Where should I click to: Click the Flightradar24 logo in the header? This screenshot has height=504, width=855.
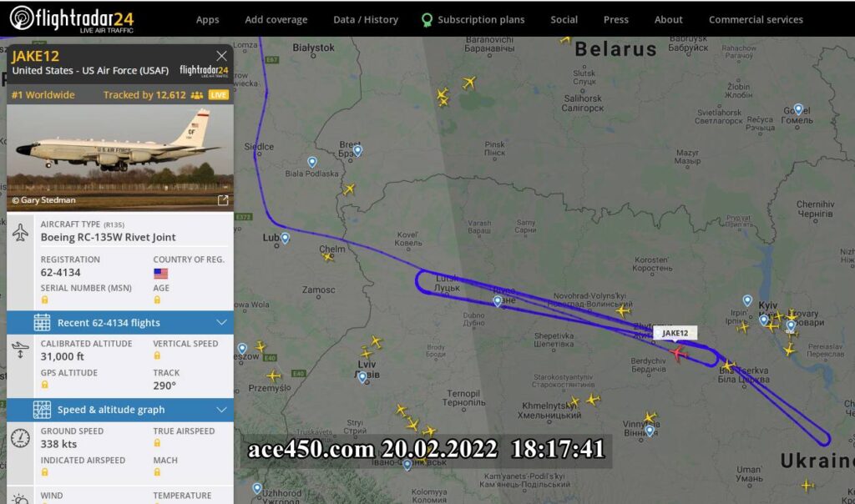point(72,18)
